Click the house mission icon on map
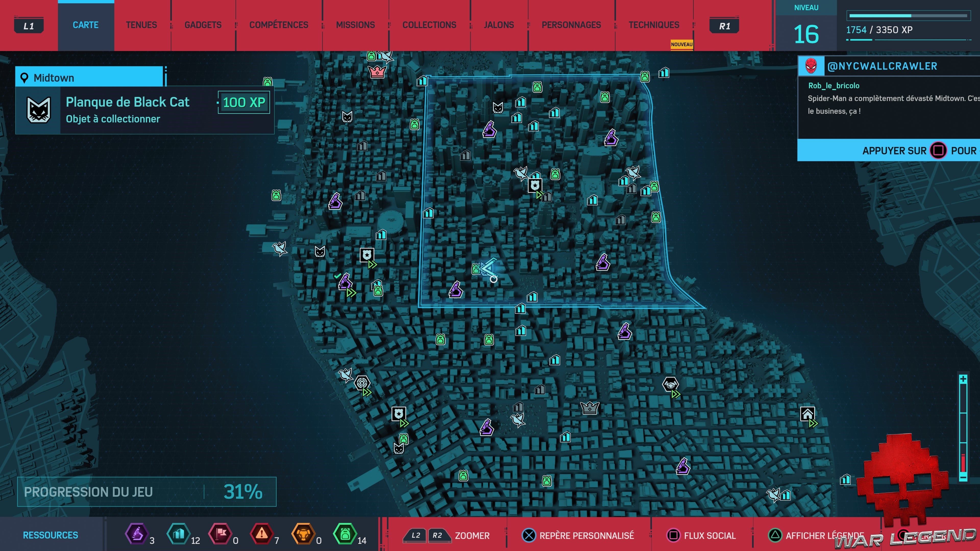 [807, 414]
